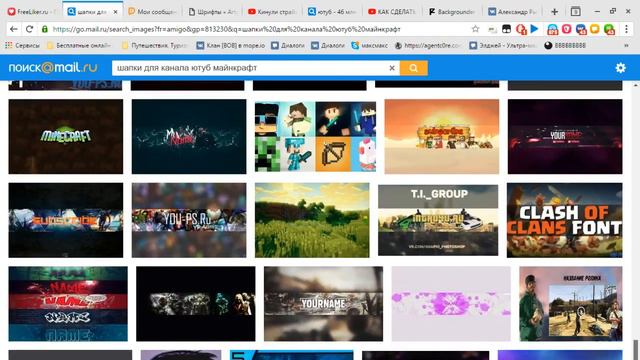Click the red Opera-style extension icon
The image size is (640, 360).
tap(567, 29)
